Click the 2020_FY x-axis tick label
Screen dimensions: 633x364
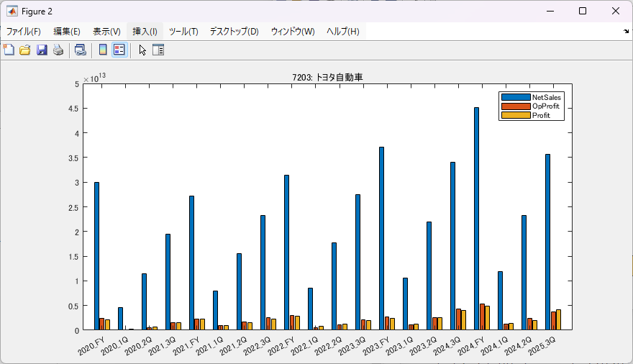click(91, 345)
